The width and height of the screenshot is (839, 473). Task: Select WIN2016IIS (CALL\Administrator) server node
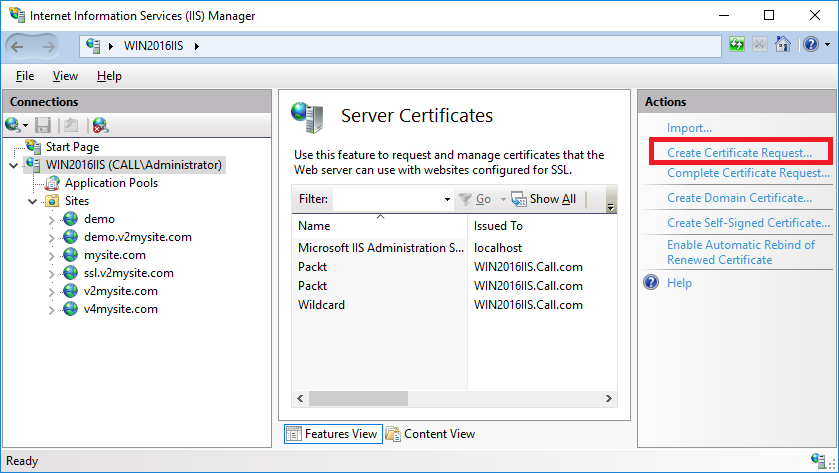click(x=134, y=165)
